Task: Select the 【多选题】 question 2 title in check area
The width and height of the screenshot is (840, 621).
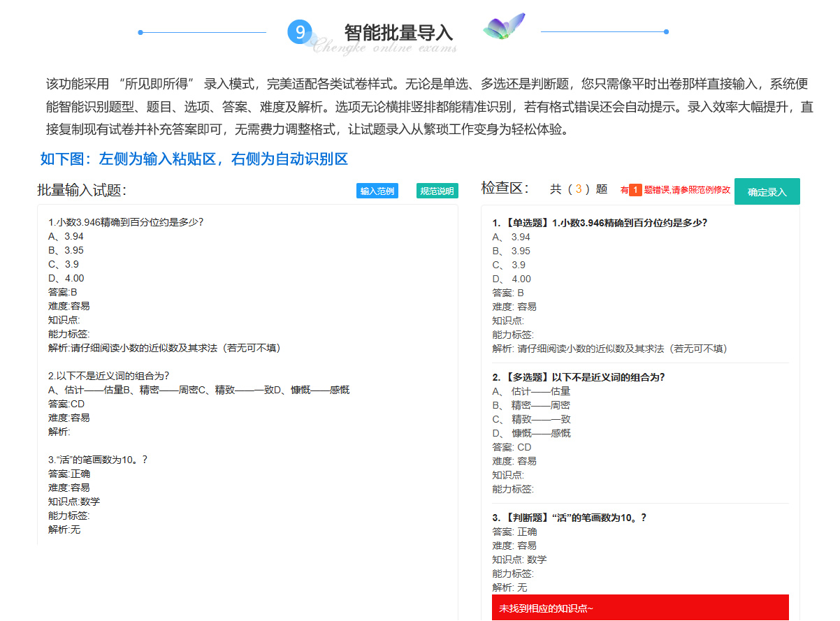Action: [x=578, y=377]
